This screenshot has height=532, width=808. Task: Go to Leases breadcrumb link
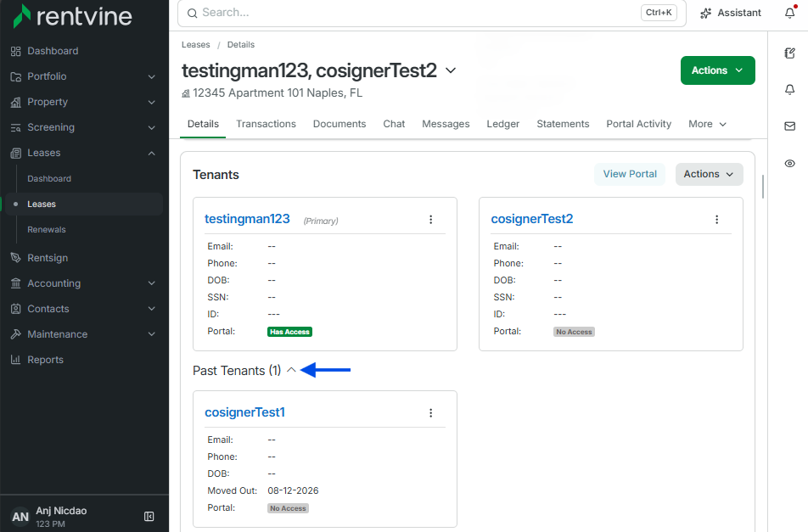196,45
